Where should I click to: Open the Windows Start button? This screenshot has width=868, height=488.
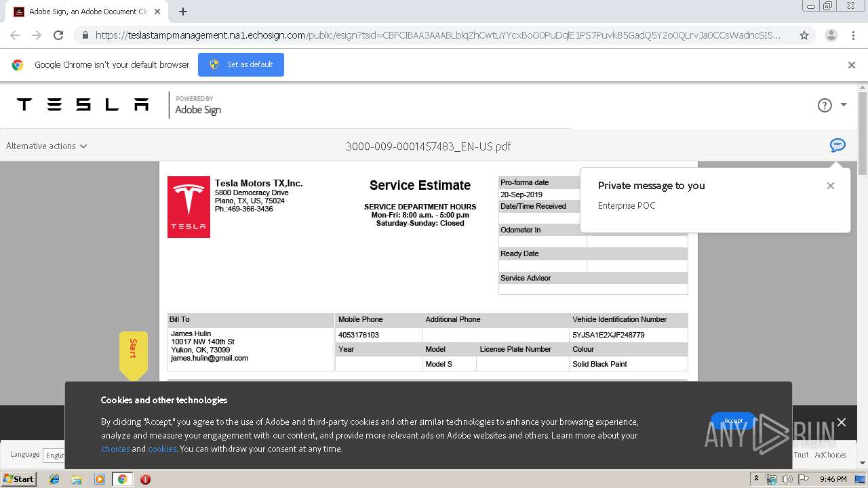click(x=18, y=479)
